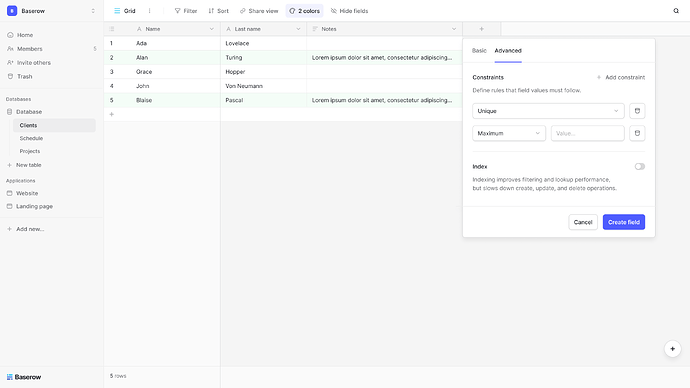
Task: Delete the Unique constraint with the trash icon
Action: (637, 111)
